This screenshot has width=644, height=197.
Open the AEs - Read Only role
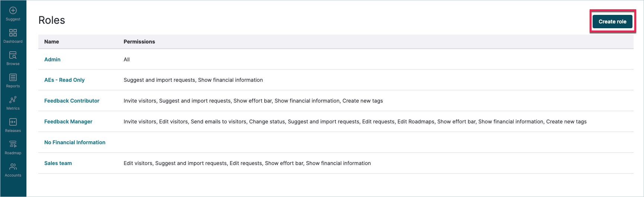click(64, 80)
